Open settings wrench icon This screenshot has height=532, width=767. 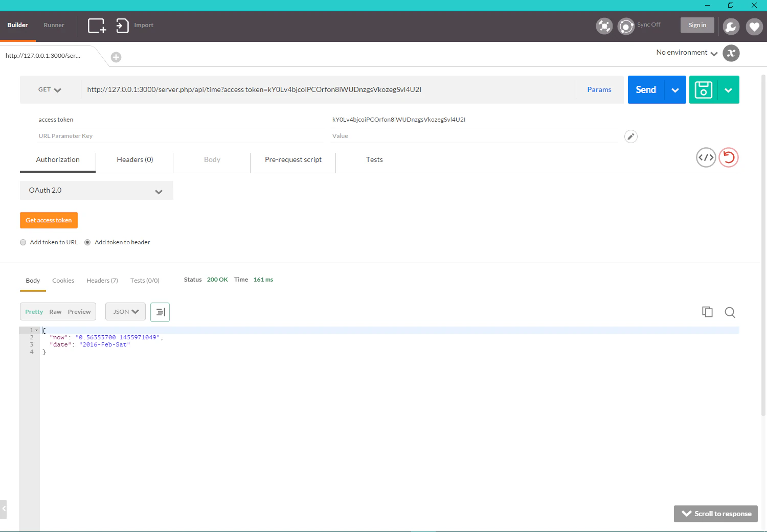(x=731, y=27)
